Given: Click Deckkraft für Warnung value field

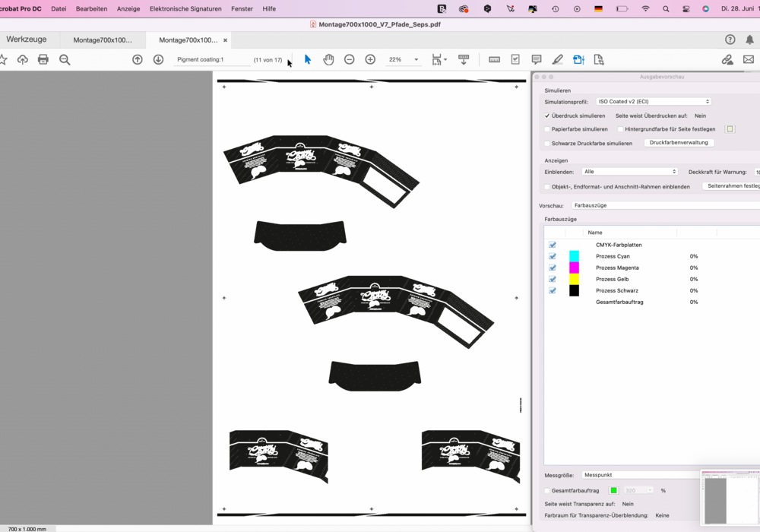Looking at the screenshot, I should coord(757,172).
